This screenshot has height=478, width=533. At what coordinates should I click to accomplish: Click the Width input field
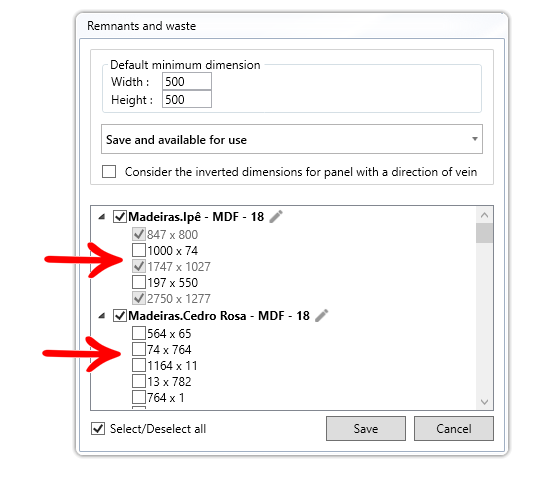point(187,81)
